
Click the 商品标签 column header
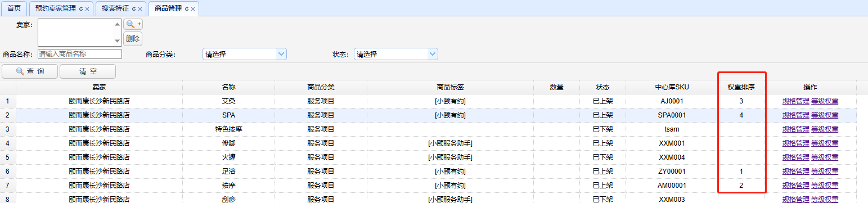[450, 87]
